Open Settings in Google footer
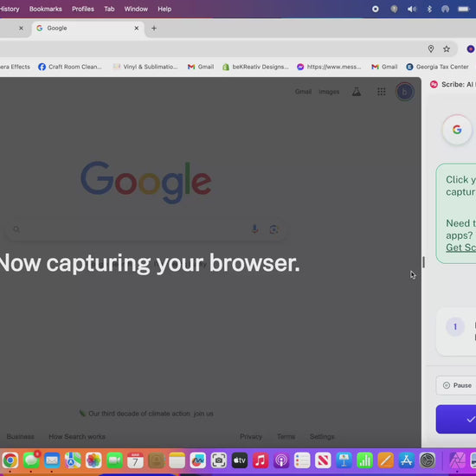The image size is (476, 476). pos(322,436)
